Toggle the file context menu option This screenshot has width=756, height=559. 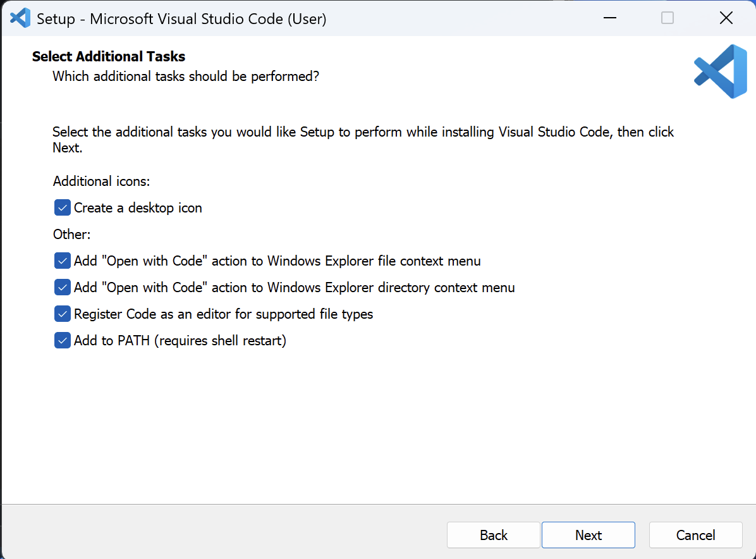tap(62, 261)
